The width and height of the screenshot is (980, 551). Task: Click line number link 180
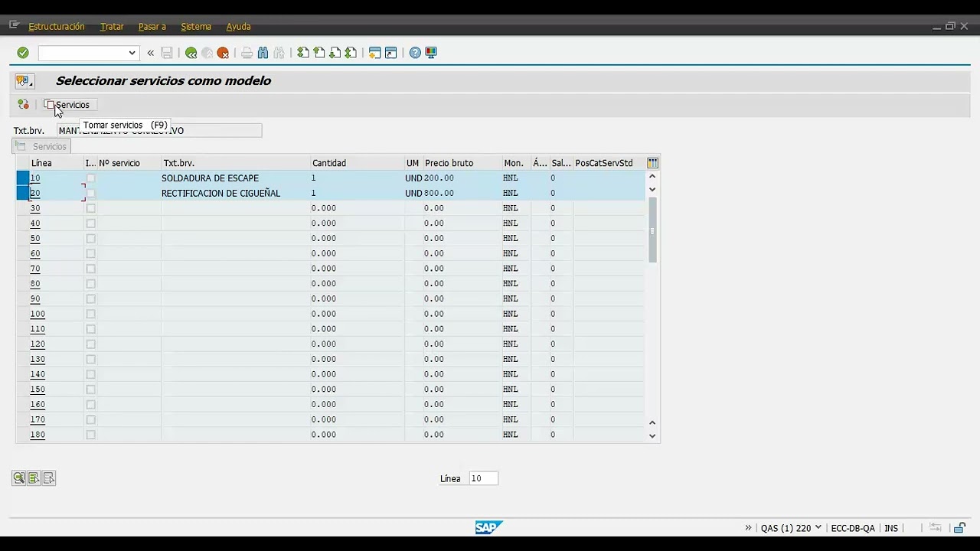coord(38,435)
